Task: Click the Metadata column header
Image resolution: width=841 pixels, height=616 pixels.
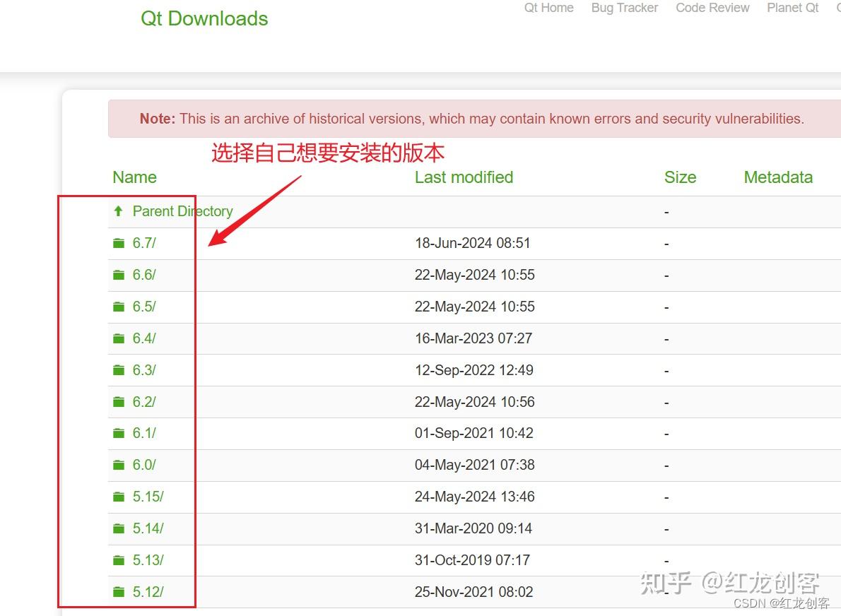Action: (777, 177)
